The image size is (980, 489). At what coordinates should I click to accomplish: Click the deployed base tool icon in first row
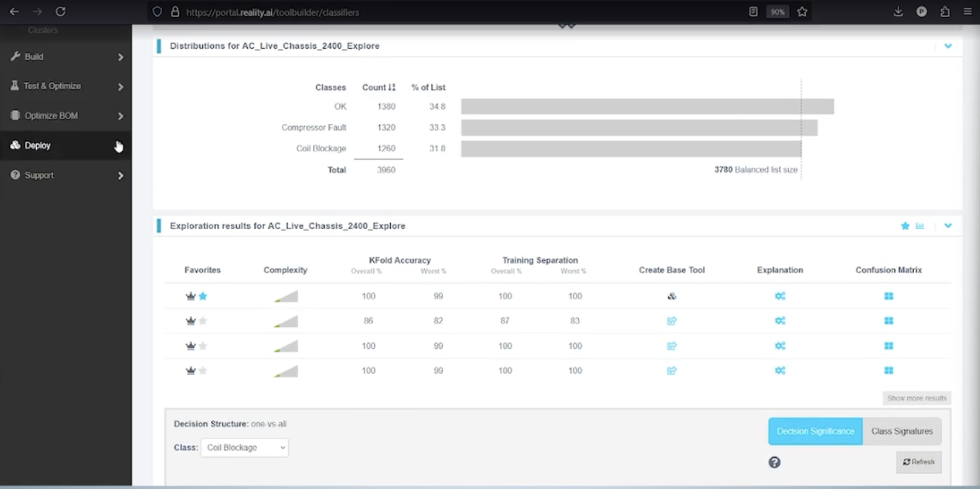pyautogui.click(x=671, y=296)
